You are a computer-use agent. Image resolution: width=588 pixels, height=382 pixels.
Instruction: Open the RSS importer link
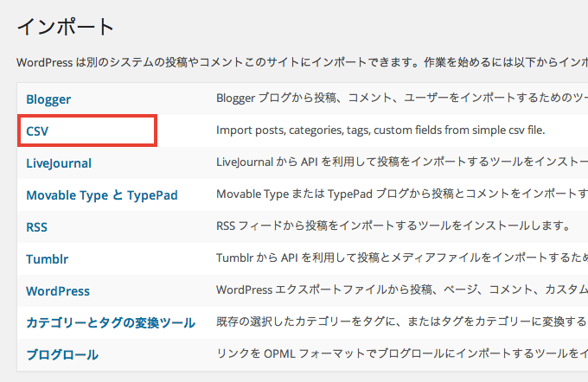coord(36,227)
